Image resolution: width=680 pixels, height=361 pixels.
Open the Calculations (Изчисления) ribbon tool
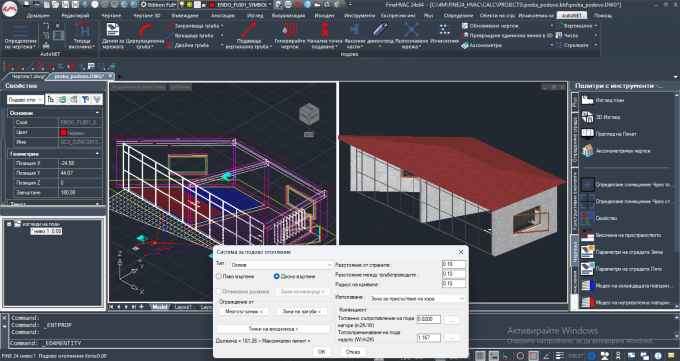[444, 34]
